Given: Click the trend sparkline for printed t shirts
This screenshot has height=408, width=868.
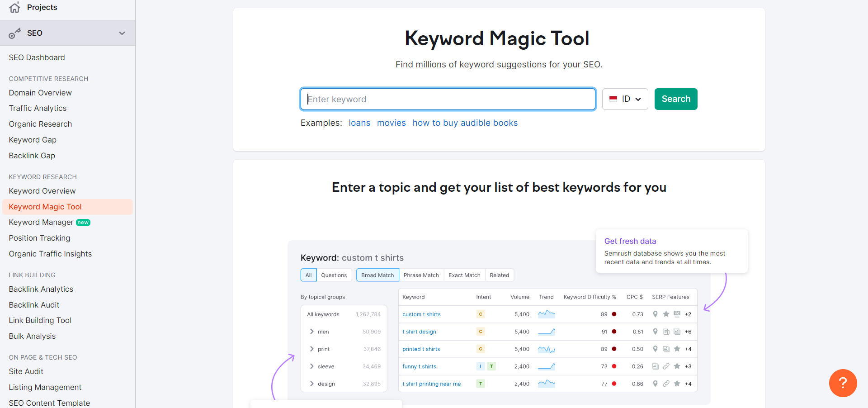Looking at the screenshot, I should [547, 349].
